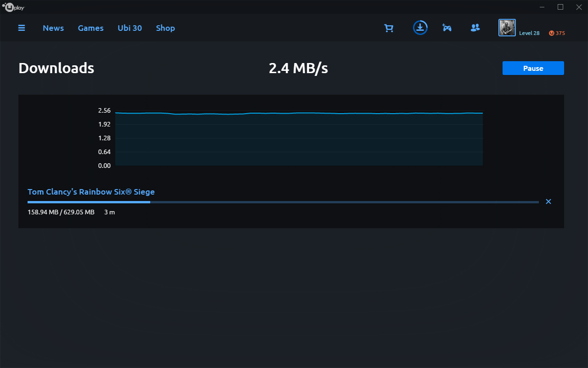Screen dimensions: 588x368
Task: Click the Downloads heading
Action: pos(56,68)
